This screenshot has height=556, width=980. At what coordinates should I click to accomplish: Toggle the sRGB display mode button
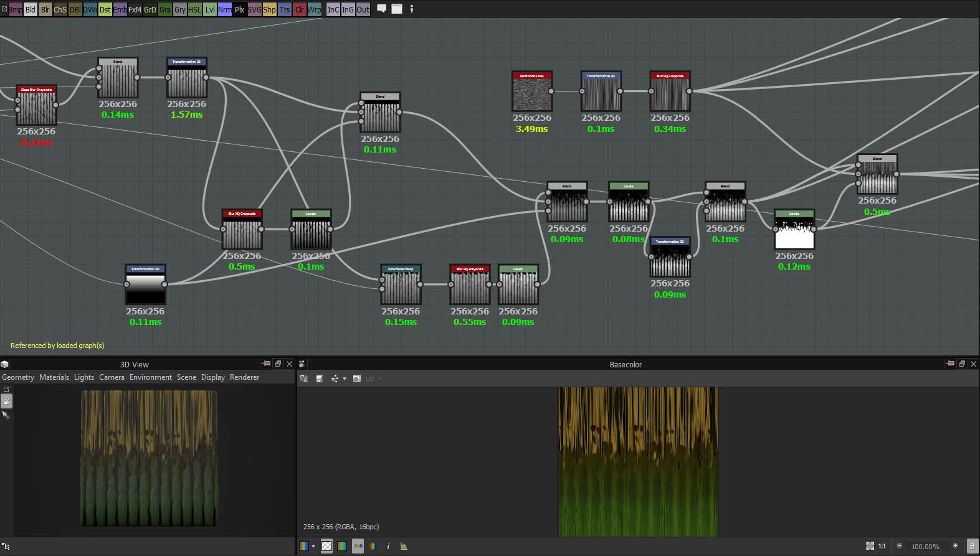(x=358, y=546)
